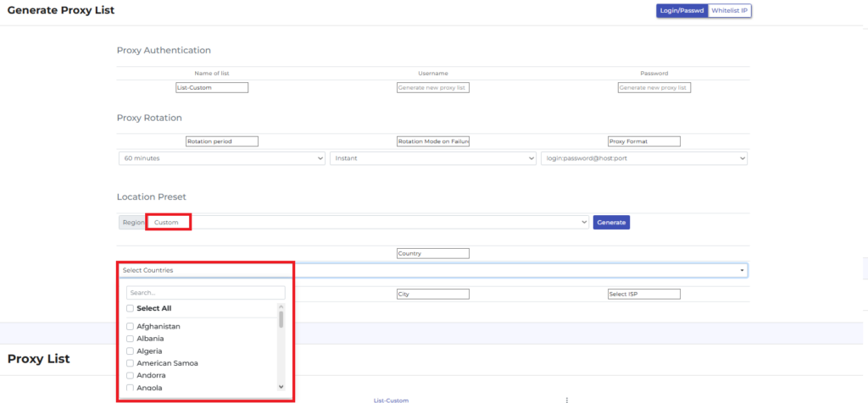Open the three-dot menu beside List-Custom
Image resolution: width=868 pixels, height=403 pixels.
(566, 400)
